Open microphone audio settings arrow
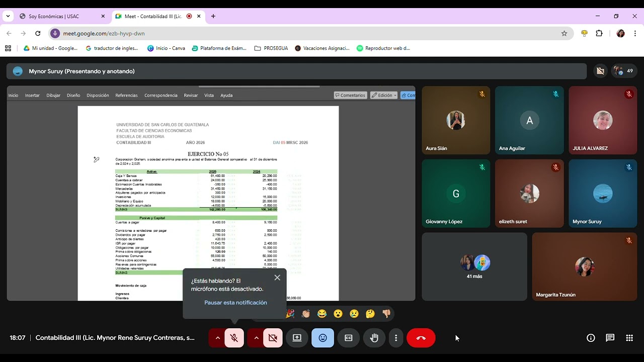The height and width of the screenshot is (362, 644). click(x=217, y=338)
